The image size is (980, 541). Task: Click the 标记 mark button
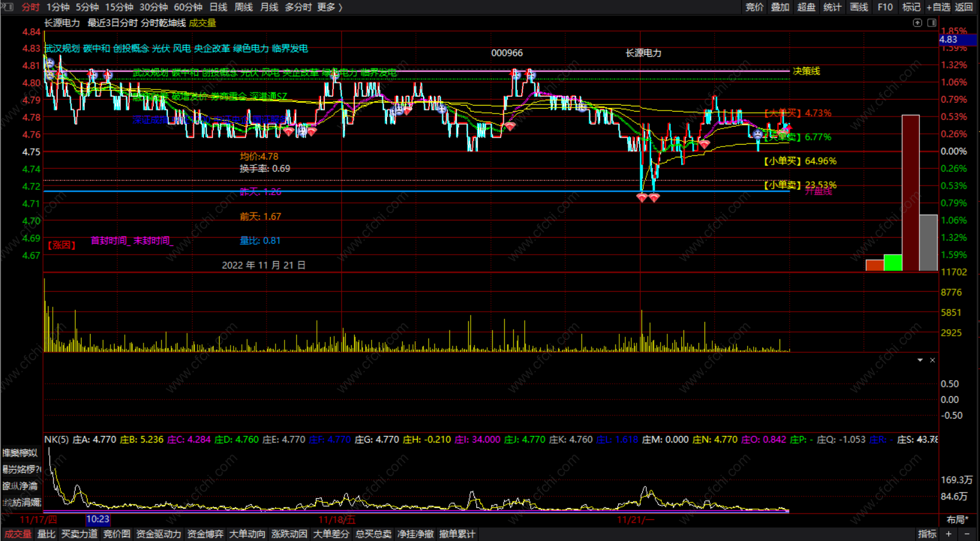point(911,7)
